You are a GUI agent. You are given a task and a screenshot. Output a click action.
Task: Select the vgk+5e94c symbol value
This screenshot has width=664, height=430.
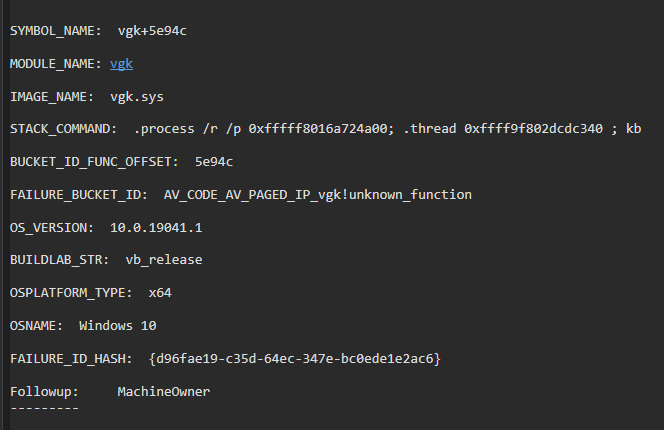[152, 31]
